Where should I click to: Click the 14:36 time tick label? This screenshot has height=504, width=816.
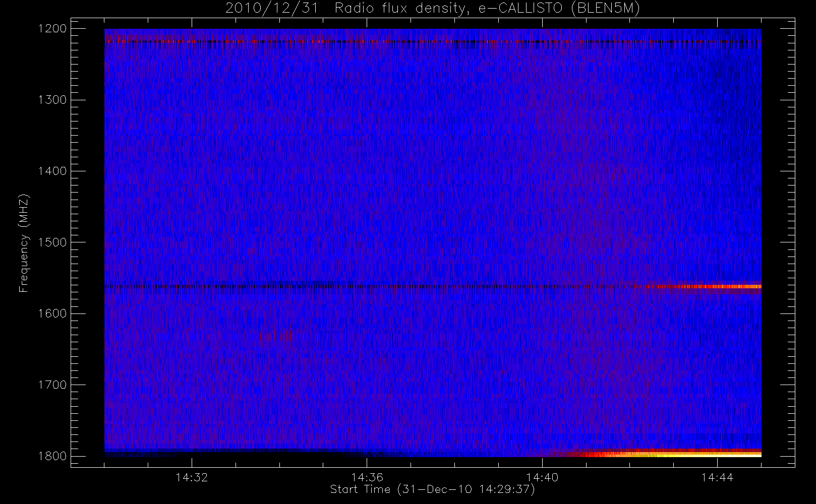[367, 477]
